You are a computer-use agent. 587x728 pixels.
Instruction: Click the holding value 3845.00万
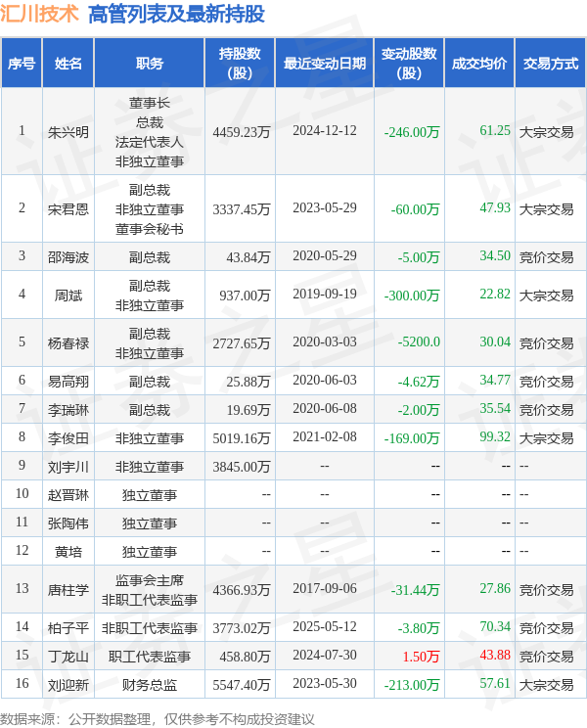242,467
